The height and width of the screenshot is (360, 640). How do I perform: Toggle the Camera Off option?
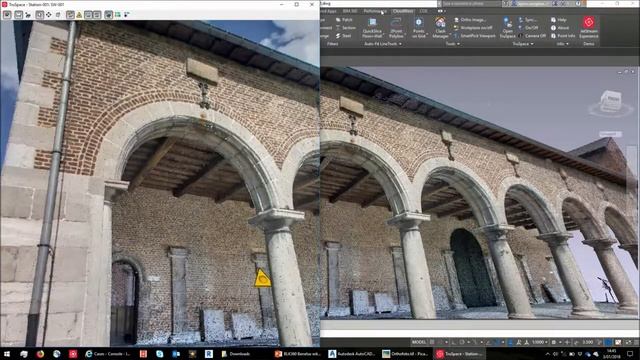tap(532, 36)
